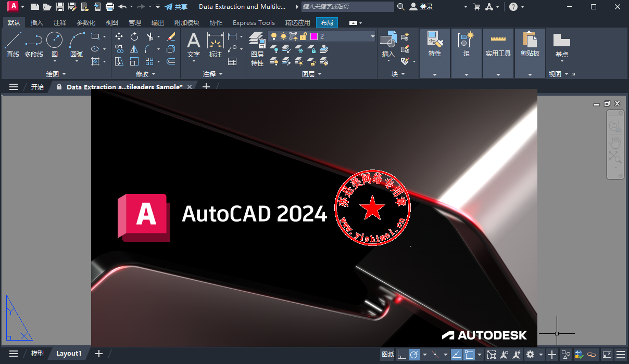Open the Express Tools ribbon tab
The width and height of the screenshot is (629, 364).
(x=254, y=23)
